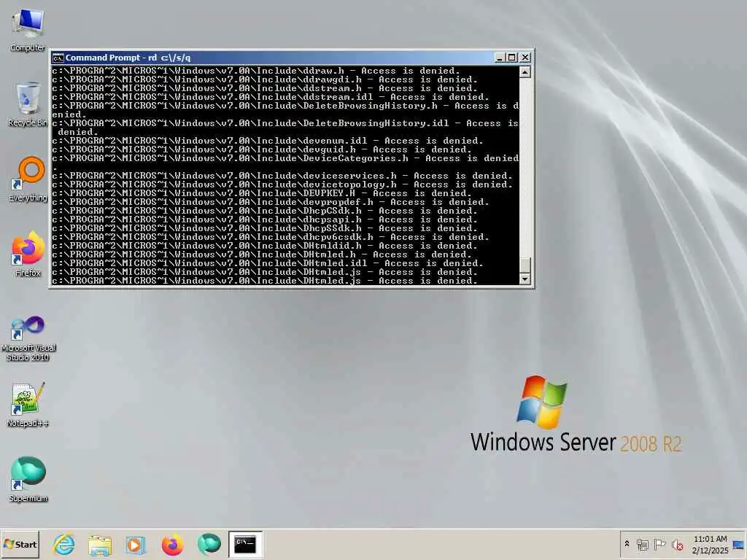
Task: Select the Command Prompt taskbar button
Action: tap(245, 544)
